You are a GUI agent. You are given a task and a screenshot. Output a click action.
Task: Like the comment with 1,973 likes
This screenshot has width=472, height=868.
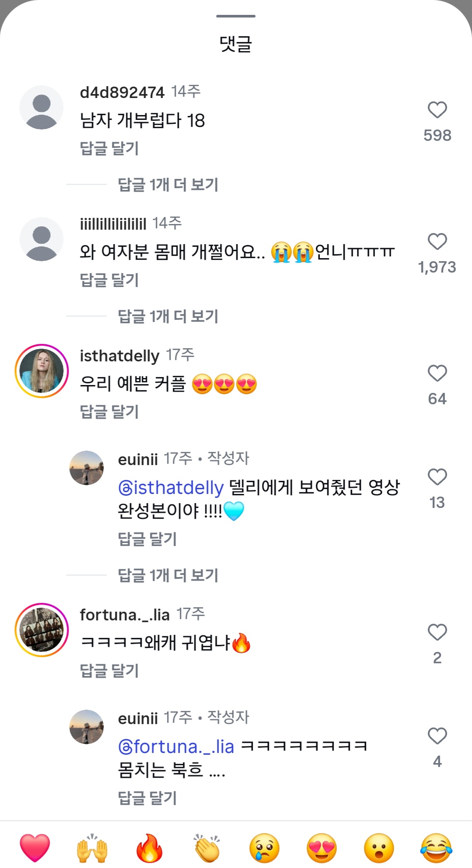pos(437,241)
